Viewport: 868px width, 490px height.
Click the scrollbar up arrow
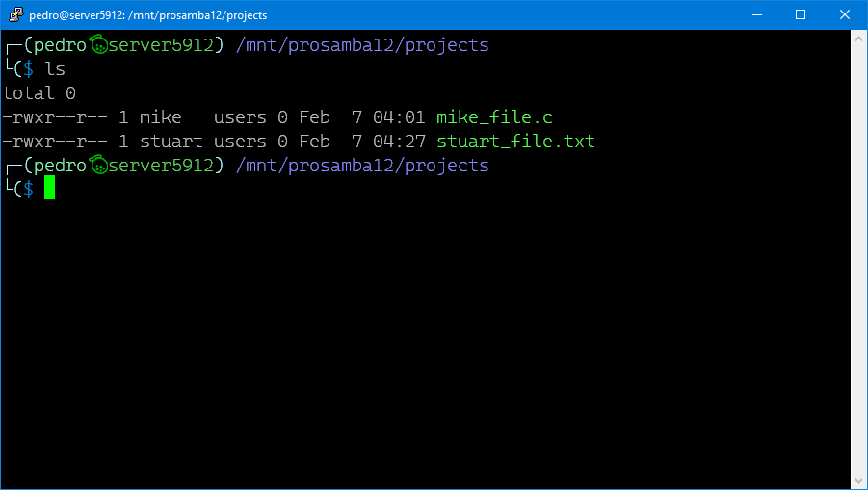859,38
